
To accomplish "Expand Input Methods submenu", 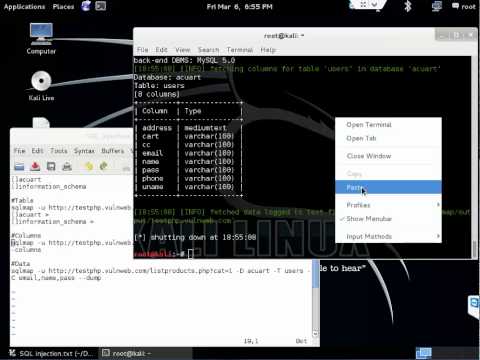I will [388, 236].
